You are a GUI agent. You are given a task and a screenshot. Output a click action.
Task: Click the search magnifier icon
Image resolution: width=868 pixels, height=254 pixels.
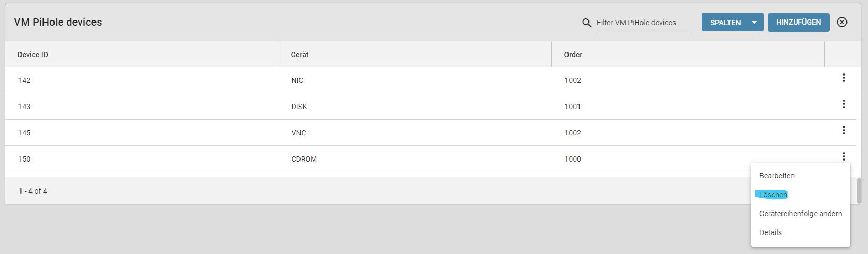[587, 23]
